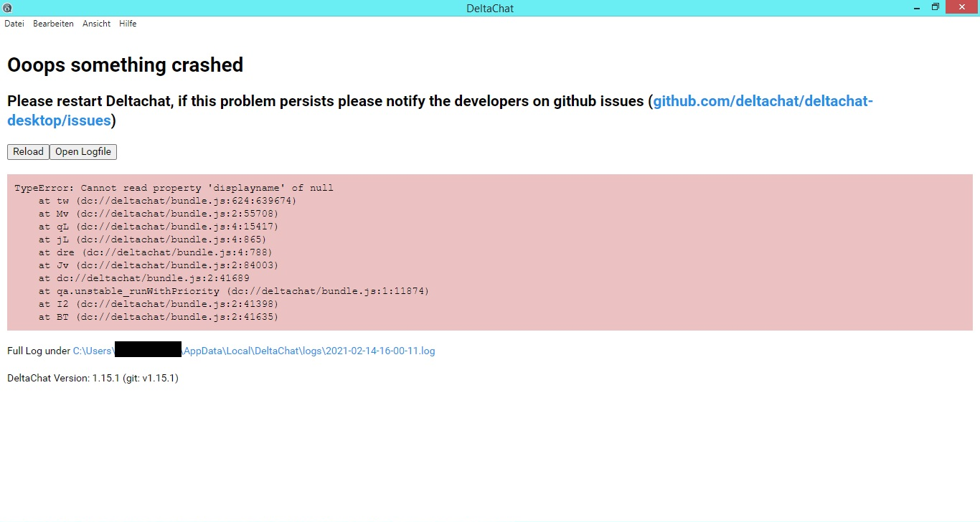The image size is (980, 522).
Task: Close the DeltaChat window
Action: click(962, 7)
